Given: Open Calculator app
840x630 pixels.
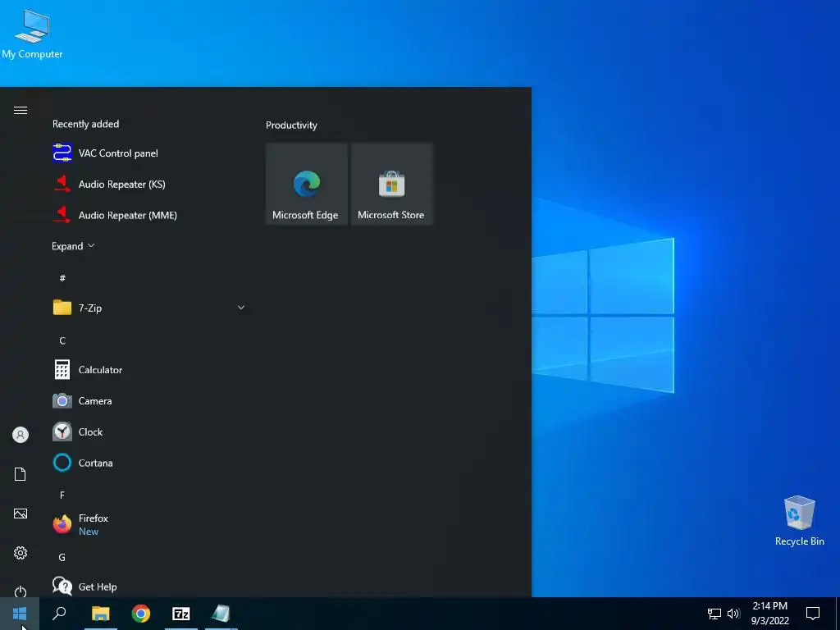Looking at the screenshot, I should click(149, 370).
